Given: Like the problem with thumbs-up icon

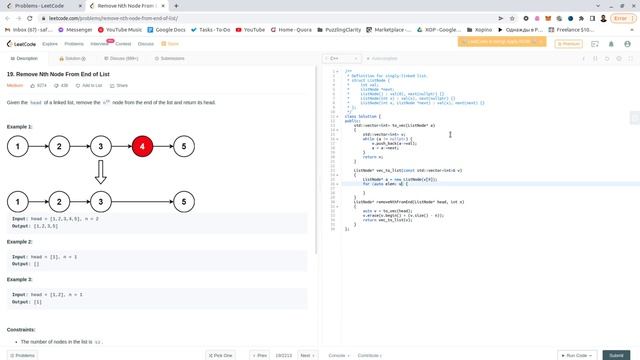Looking at the screenshot, I should pos(33,86).
